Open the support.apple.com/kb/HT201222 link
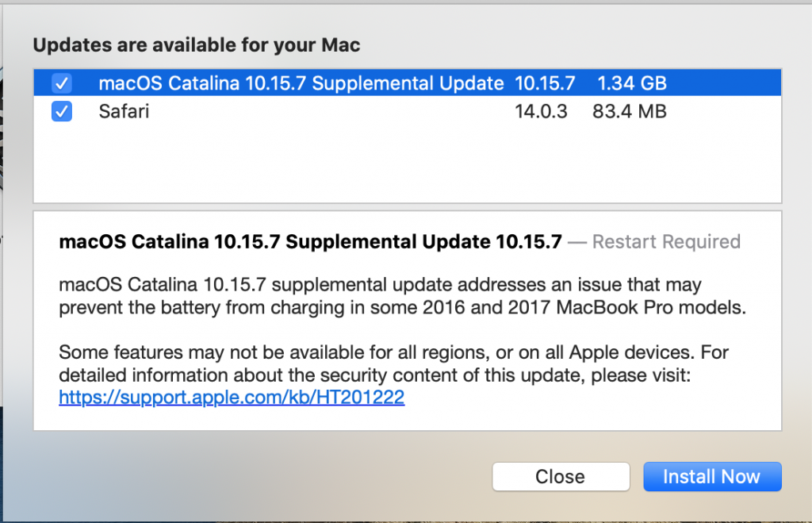The width and height of the screenshot is (812, 523). click(x=232, y=397)
